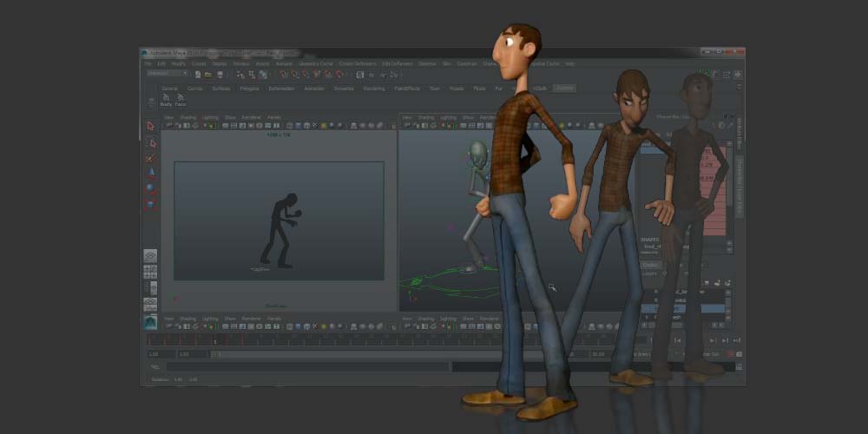Image resolution: width=868 pixels, height=434 pixels.
Task: Click the Body shelf button
Action: [166, 101]
